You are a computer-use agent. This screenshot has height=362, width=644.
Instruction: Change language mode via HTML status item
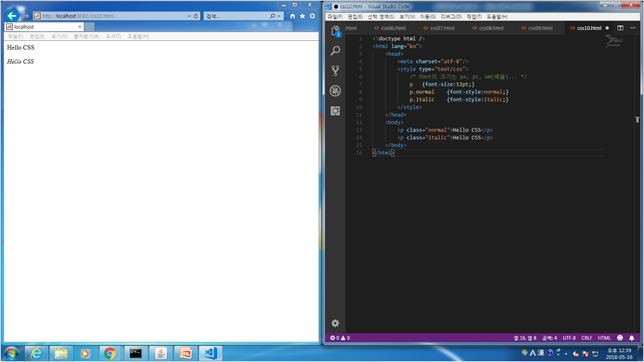(604, 338)
